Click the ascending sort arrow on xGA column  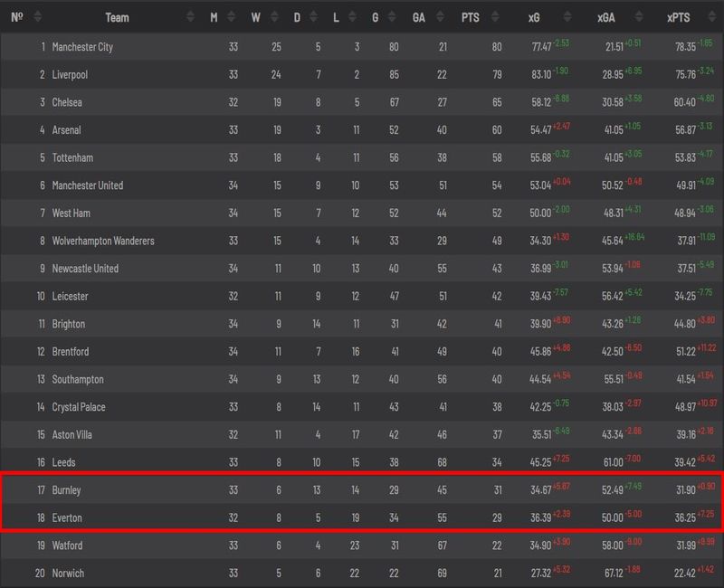638,12
